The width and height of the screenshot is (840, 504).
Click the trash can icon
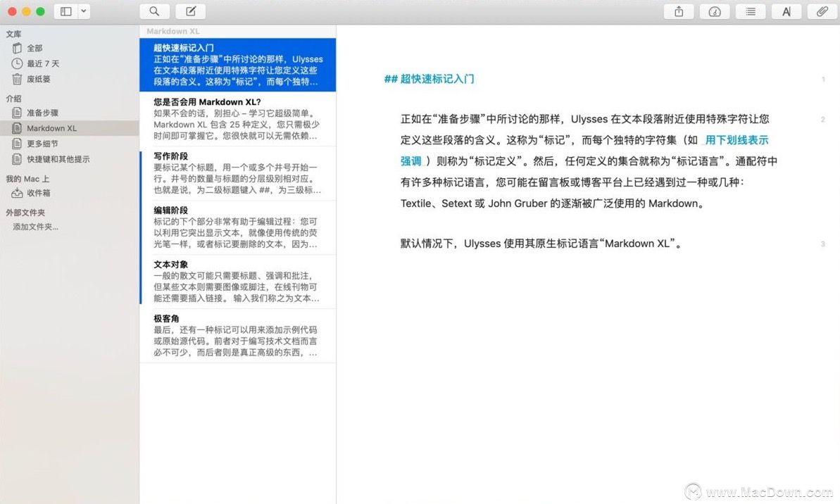(17, 79)
